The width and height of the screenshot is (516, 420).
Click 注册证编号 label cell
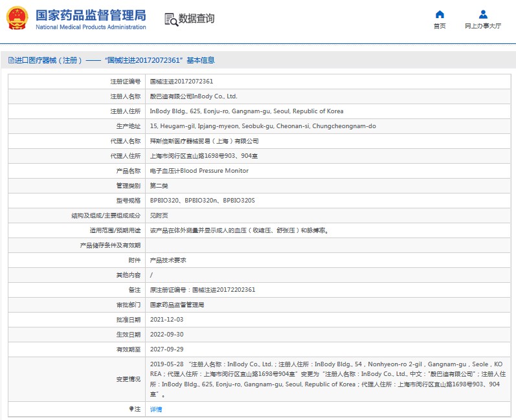pos(126,82)
